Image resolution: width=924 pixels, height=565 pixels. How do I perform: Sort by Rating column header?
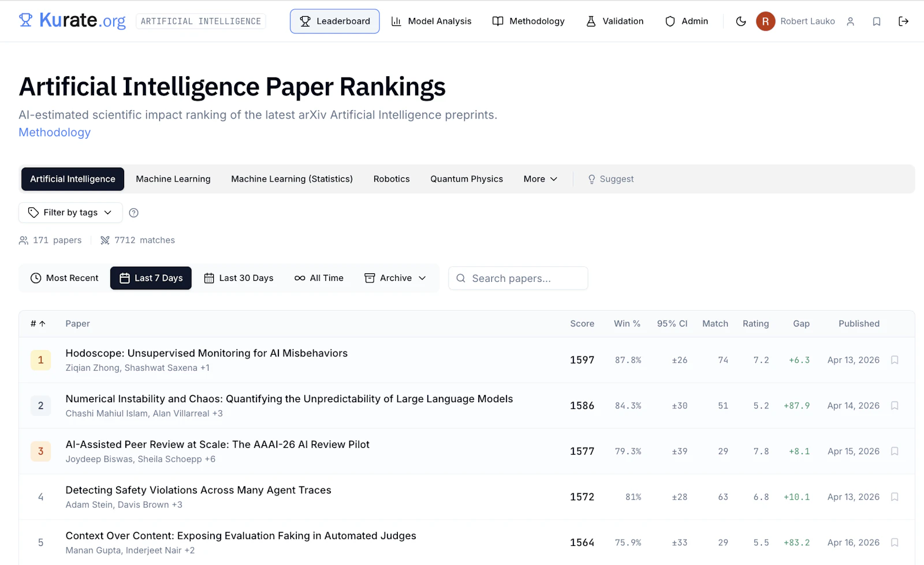tap(756, 324)
